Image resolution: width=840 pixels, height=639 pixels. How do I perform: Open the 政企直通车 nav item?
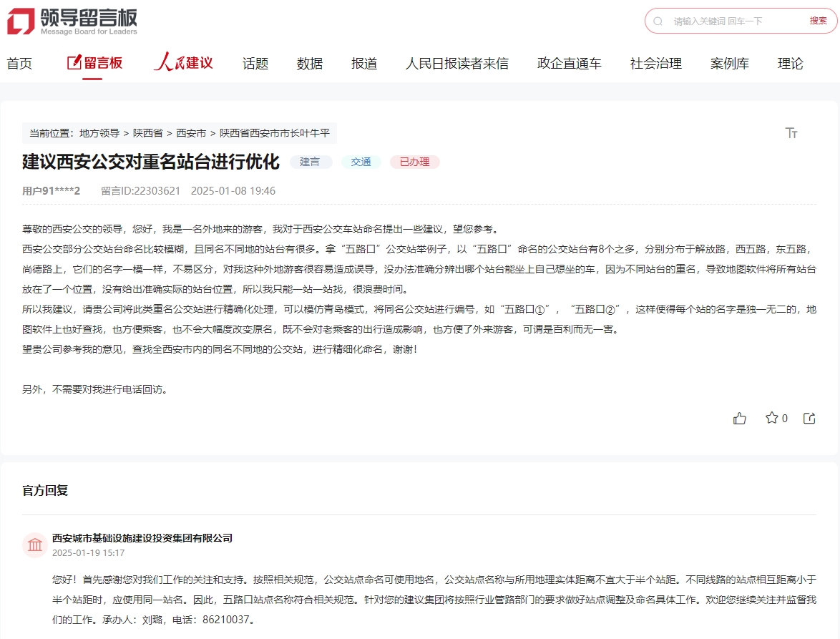(570, 64)
